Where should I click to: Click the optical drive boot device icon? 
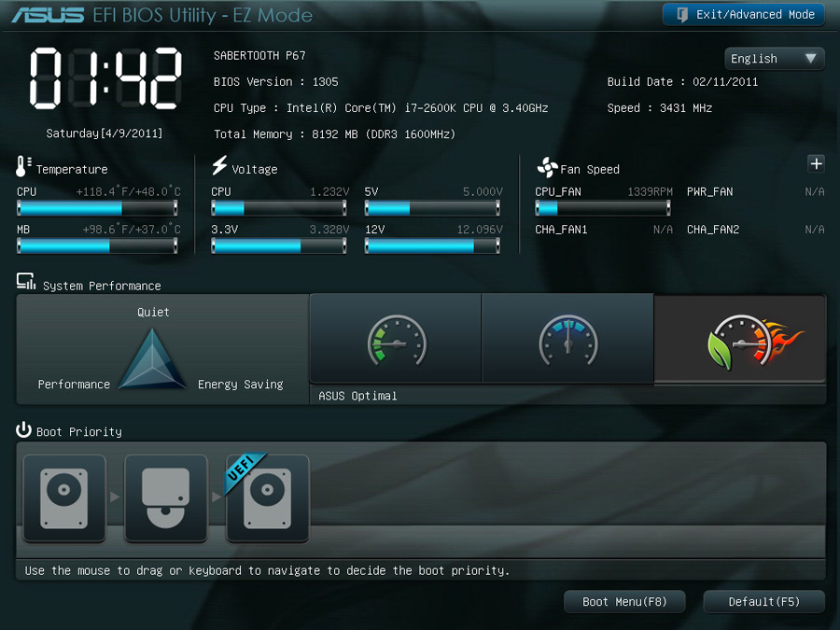pos(165,497)
